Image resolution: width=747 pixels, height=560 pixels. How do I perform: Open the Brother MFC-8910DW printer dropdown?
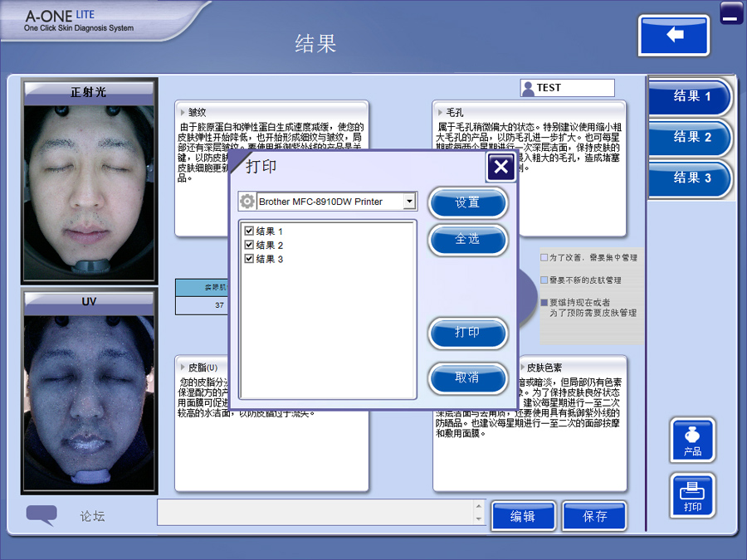tap(409, 202)
